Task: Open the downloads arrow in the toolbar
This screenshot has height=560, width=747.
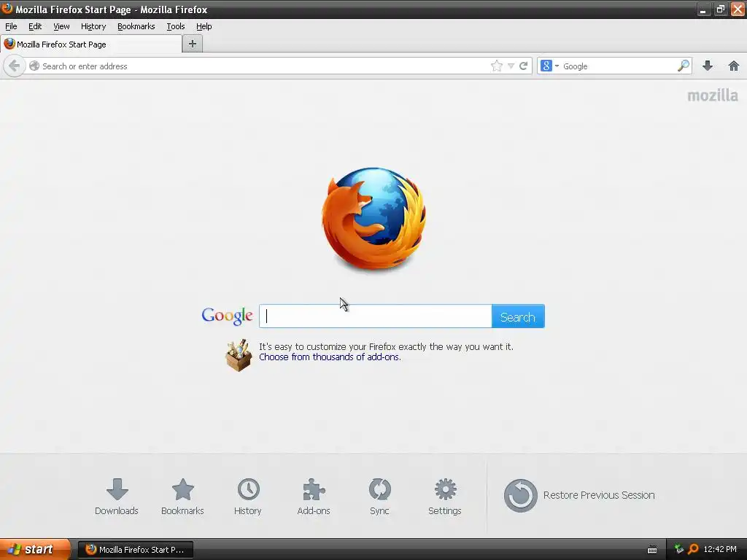Action: 708,66
